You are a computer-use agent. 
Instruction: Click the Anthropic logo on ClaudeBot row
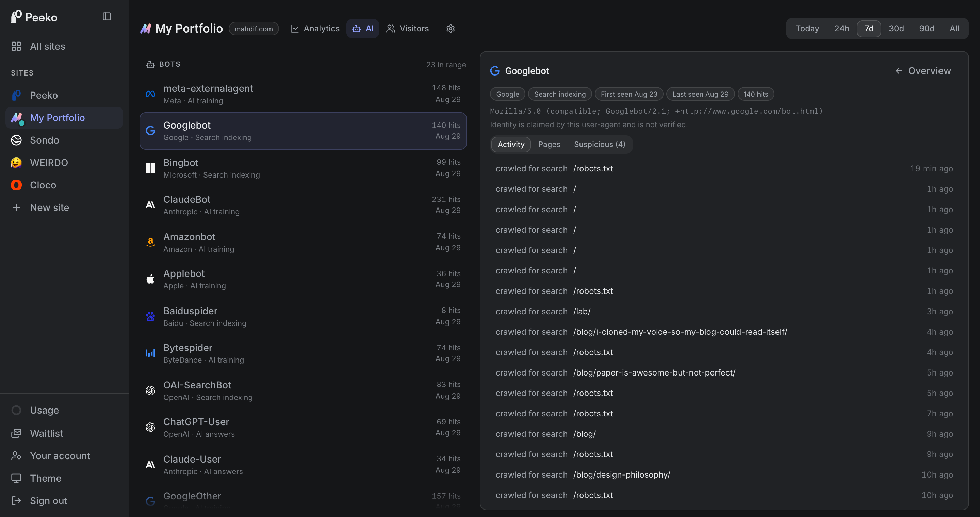point(150,205)
